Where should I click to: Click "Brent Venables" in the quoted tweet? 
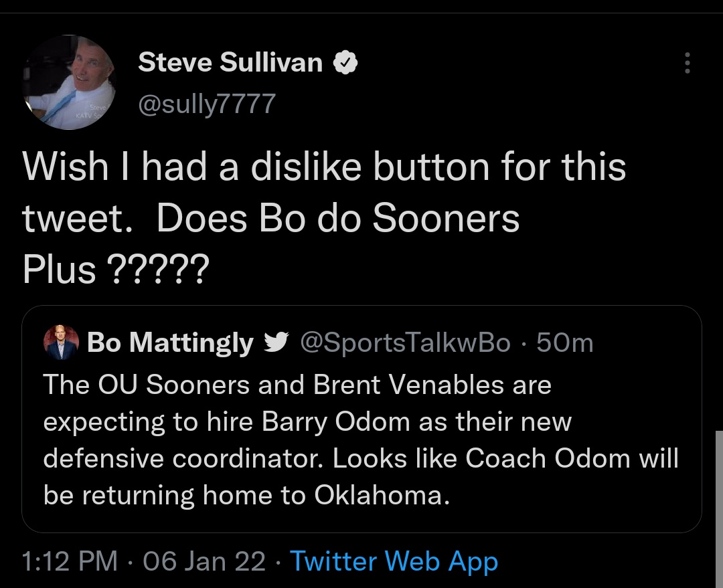(429, 385)
